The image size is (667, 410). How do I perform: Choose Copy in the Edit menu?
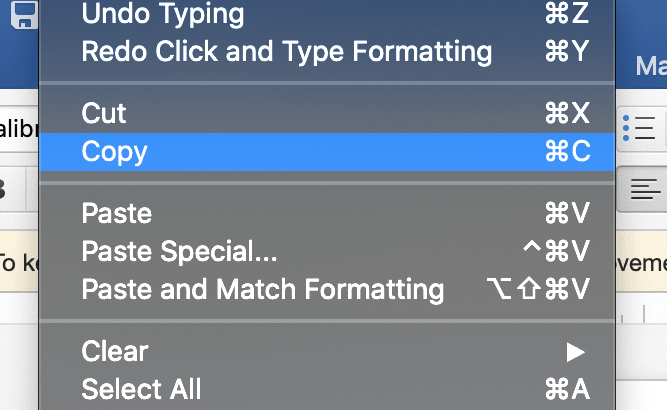[x=327, y=152]
